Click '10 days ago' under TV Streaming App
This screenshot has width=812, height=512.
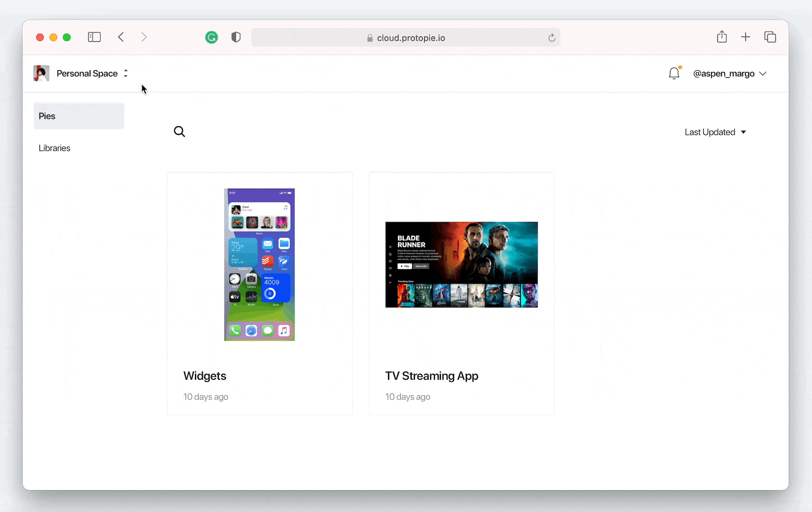coord(408,397)
